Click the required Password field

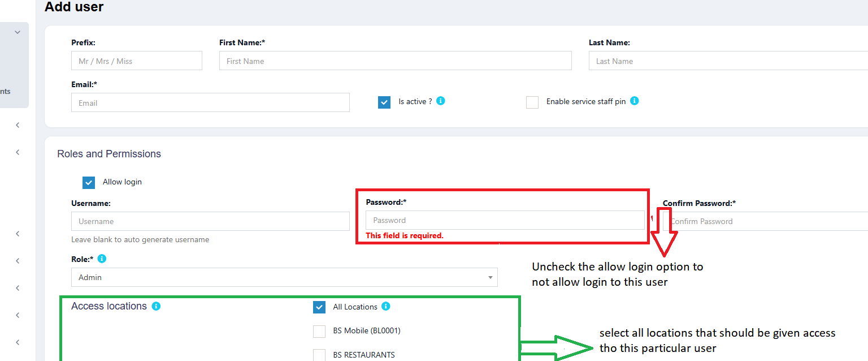(x=505, y=220)
